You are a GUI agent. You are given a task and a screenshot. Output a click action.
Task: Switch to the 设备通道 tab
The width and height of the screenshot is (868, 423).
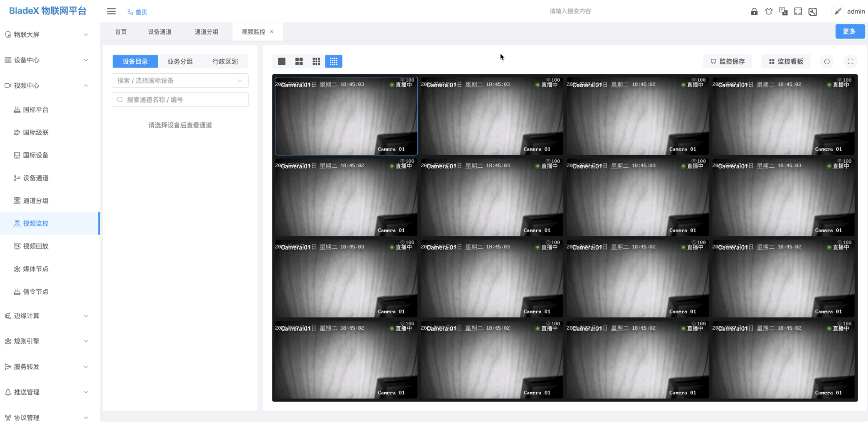tap(159, 32)
